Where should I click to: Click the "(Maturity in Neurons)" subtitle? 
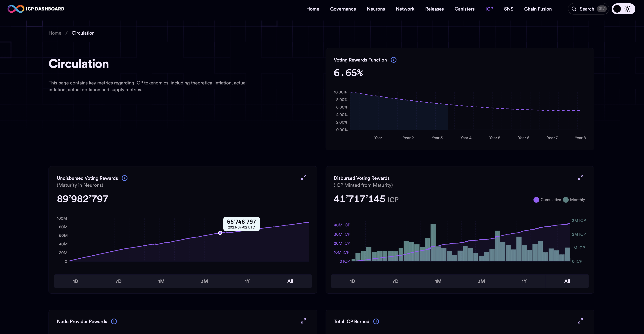(80, 185)
